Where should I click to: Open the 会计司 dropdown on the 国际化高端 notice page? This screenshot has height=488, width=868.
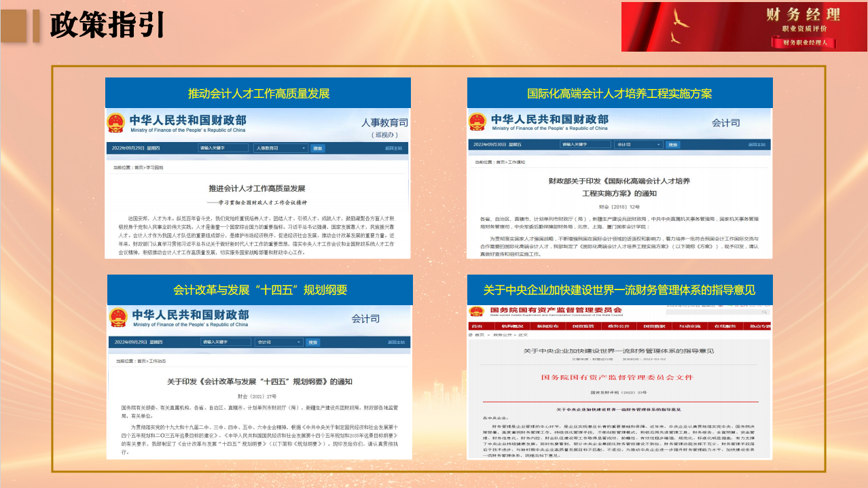tap(638, 145)
